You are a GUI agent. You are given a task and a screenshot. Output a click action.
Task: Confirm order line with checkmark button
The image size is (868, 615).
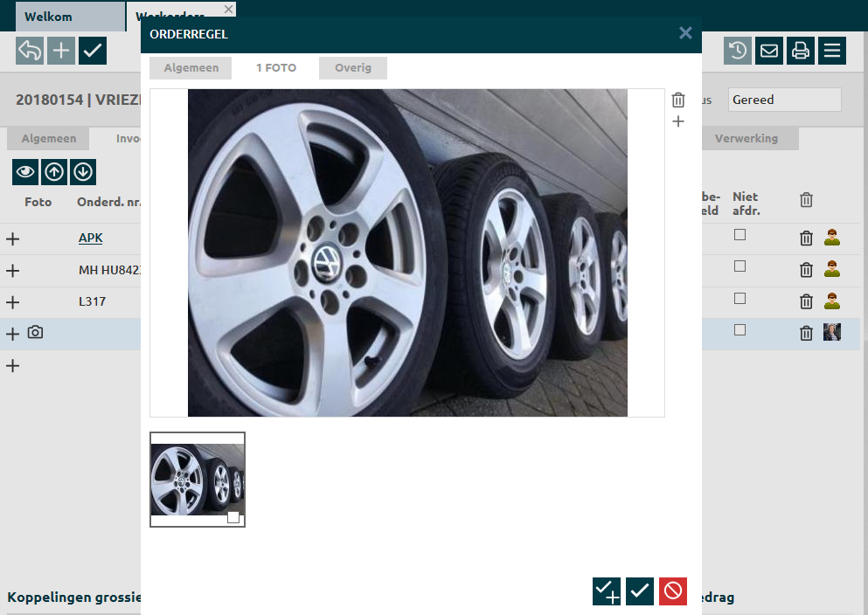[x=640, y=591]
